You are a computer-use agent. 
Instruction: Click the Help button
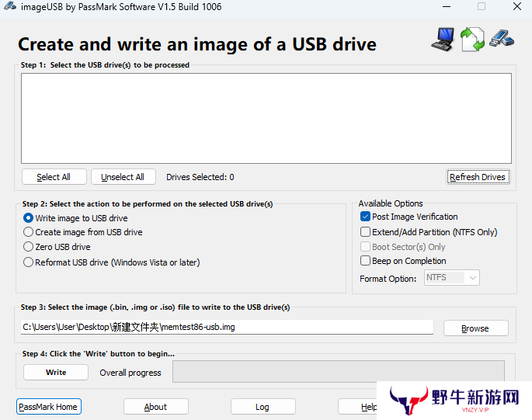[357, 407]
